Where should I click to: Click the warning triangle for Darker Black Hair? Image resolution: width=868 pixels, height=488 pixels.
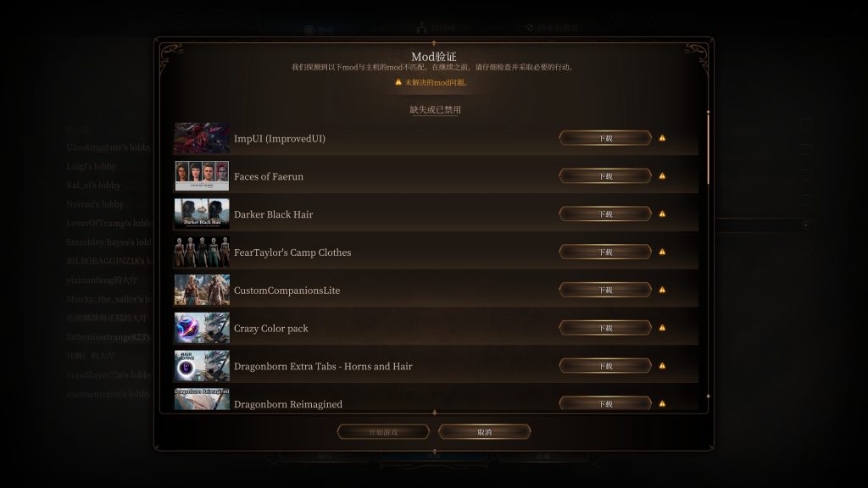(662, 213)
